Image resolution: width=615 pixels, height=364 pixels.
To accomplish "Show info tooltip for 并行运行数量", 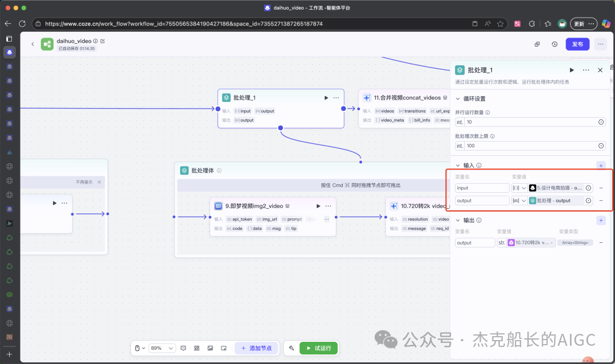I will (x=487, y=113).
